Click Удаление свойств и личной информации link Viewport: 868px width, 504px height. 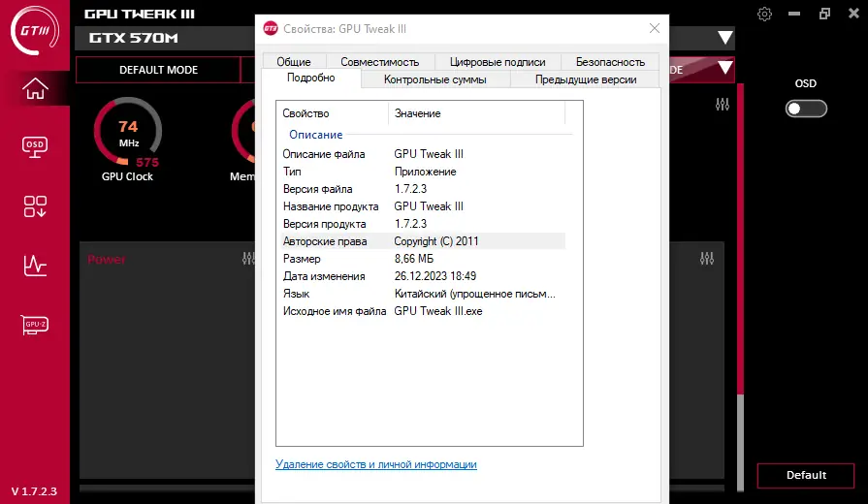(376, 464)
